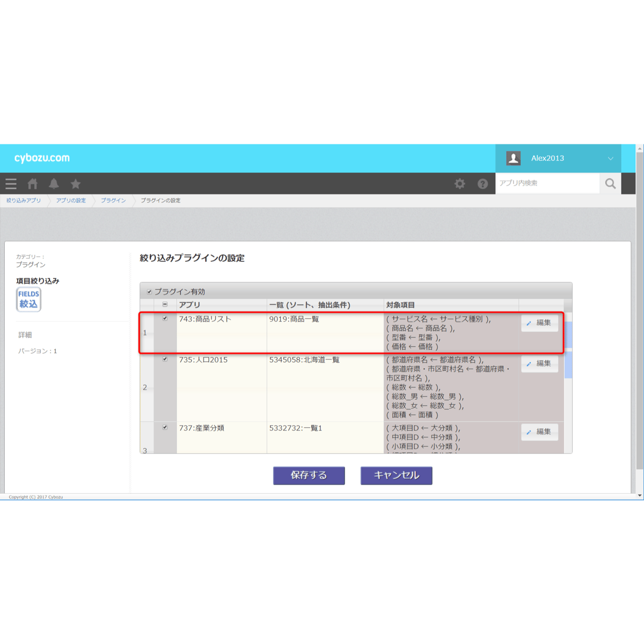Select the 5332732:一覧1 view cell

[325, 437]
